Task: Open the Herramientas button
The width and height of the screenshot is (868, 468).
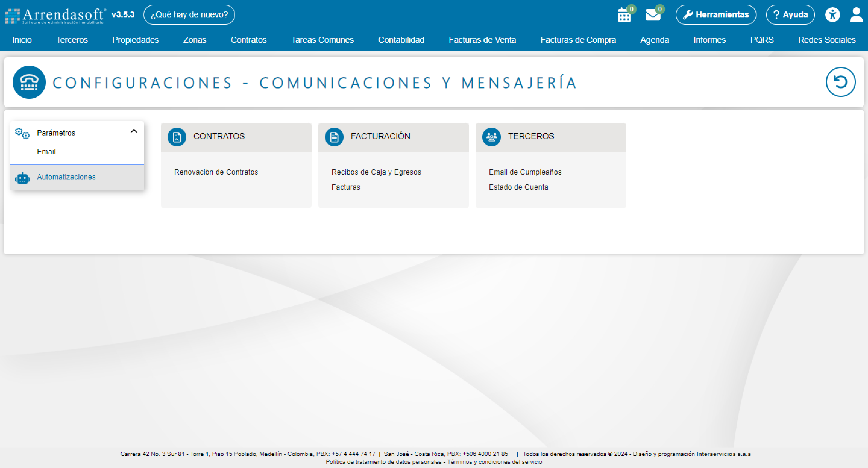Action: (716, 15)
